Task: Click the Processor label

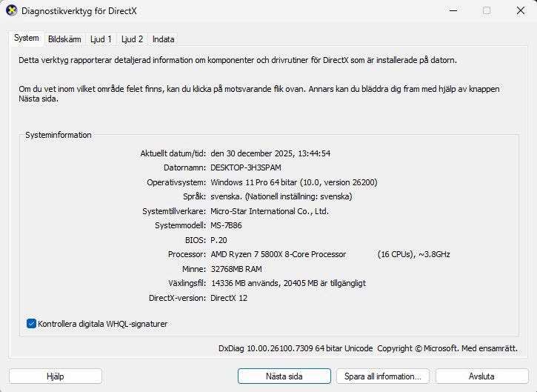Action: coord(187,254)
